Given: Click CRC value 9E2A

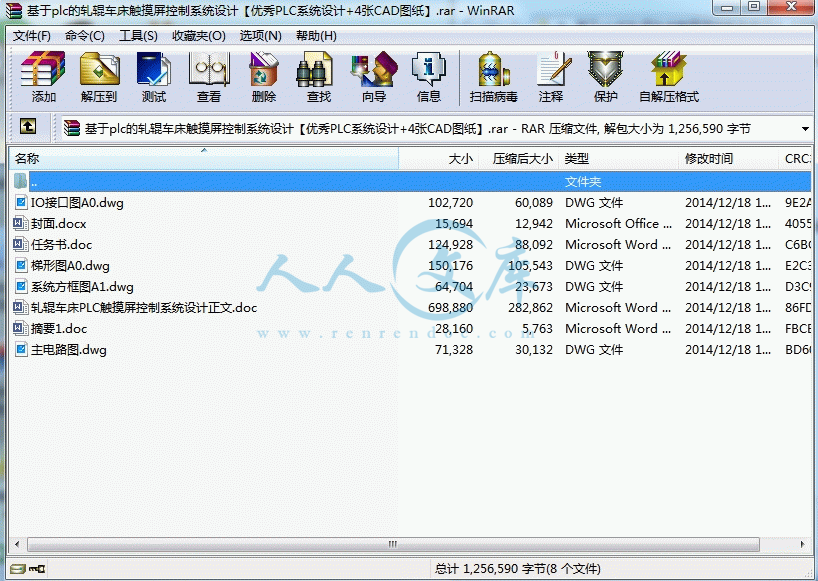Looking at the screenshot, I should [798, 202].
